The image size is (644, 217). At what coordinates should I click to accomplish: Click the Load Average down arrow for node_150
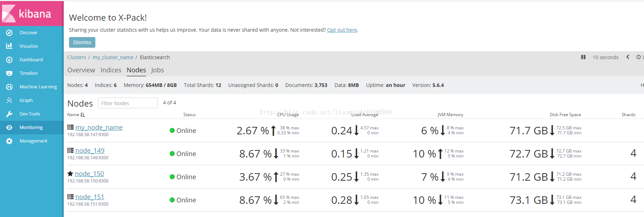(356, 177)
